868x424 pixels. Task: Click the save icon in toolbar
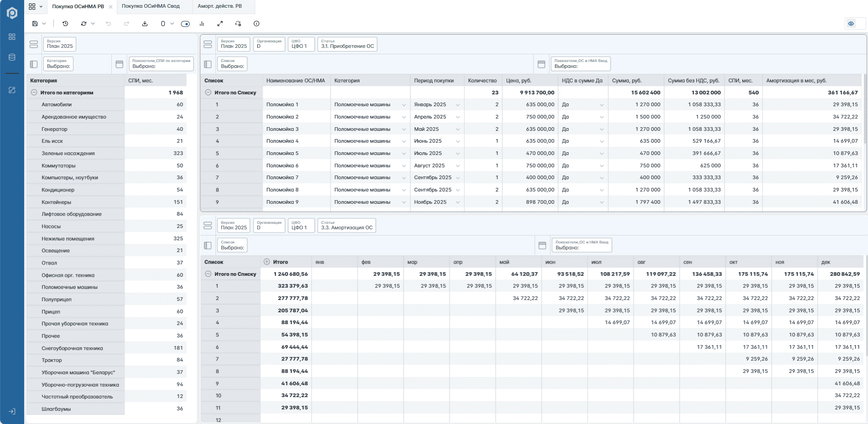[x=35, y=24]
